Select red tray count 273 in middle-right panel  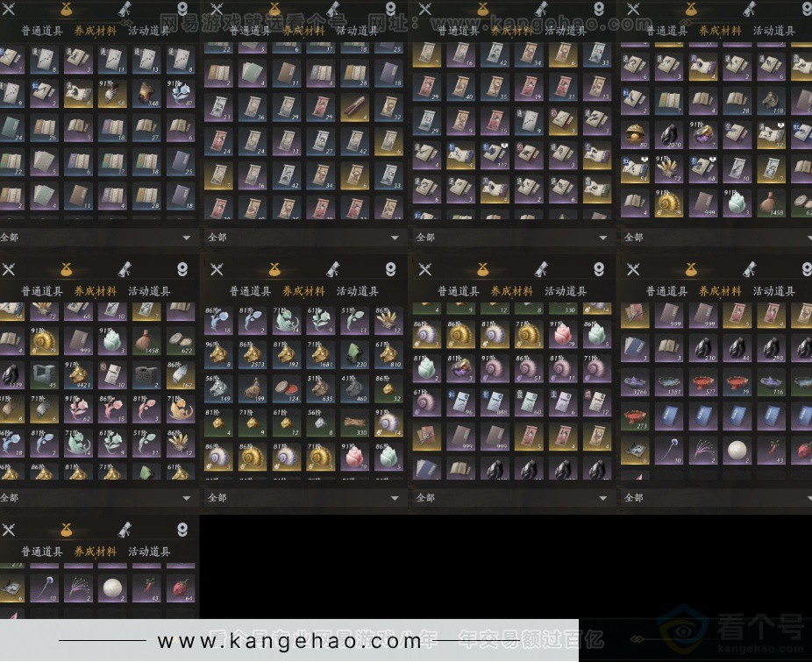coord(634,416)
